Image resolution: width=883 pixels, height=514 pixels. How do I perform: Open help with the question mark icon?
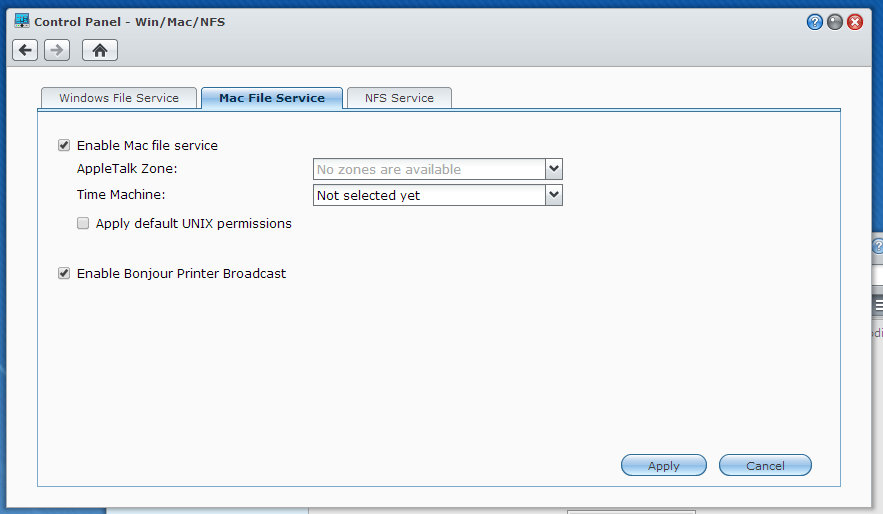point(814,22)
